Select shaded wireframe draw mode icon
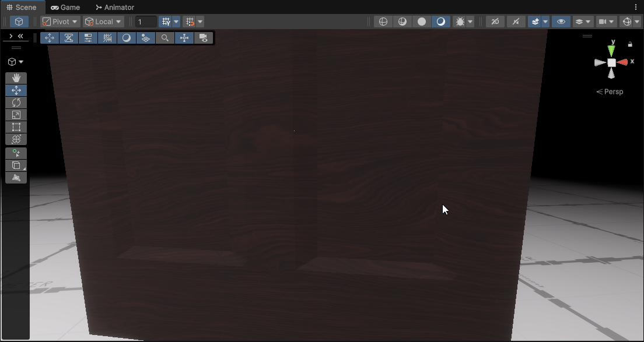The image size is (644, 342). 402,22
